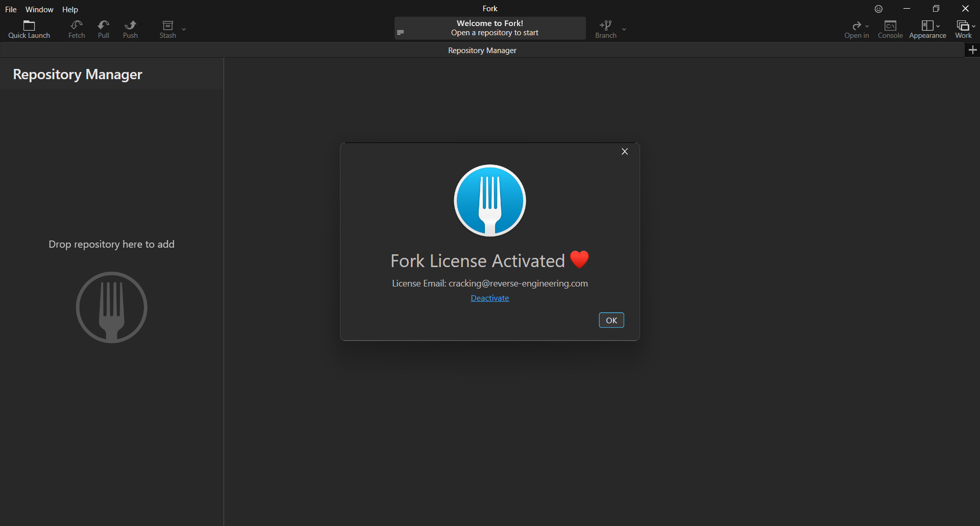Click the red heart icon

579,259
